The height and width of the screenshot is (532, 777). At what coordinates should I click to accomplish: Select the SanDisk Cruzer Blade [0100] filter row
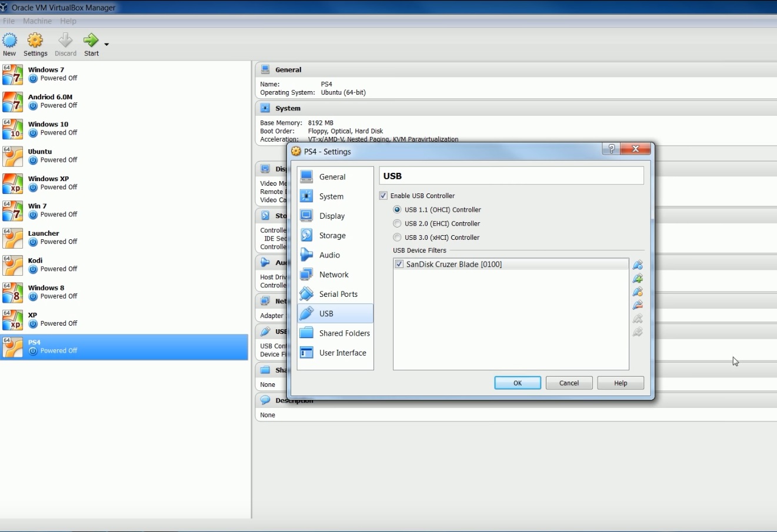tap(511, 265)
